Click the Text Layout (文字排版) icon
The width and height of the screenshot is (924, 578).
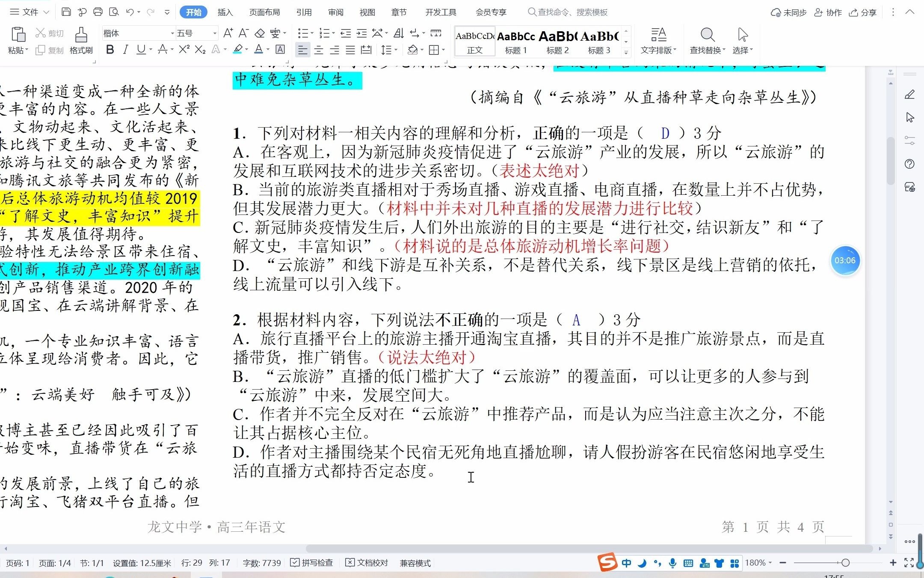pos(658,35)
